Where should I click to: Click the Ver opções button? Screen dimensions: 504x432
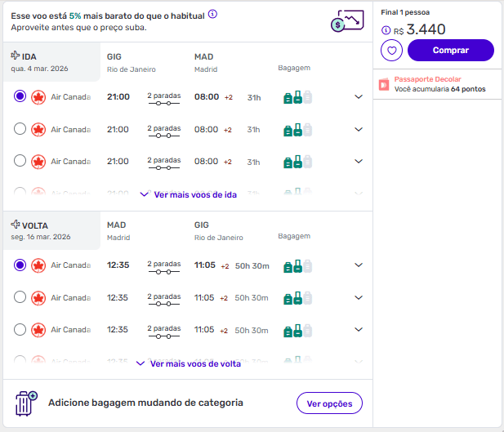click(x=329, y=403)
